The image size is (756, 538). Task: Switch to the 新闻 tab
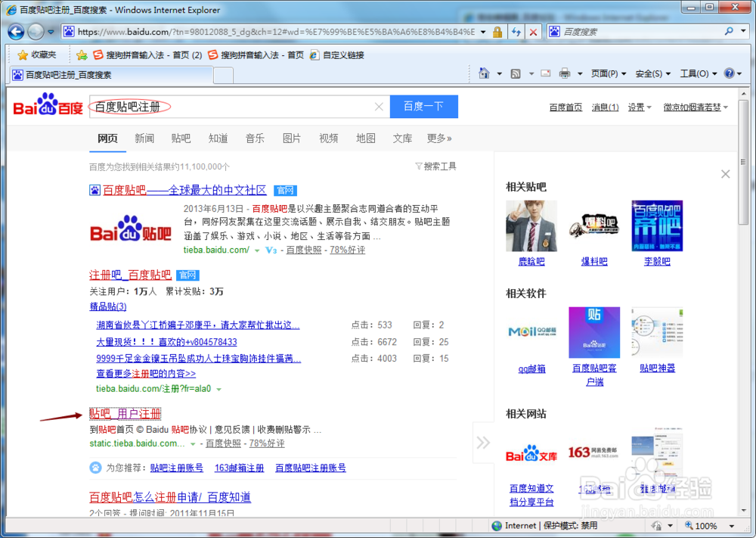tap(144, 138)
